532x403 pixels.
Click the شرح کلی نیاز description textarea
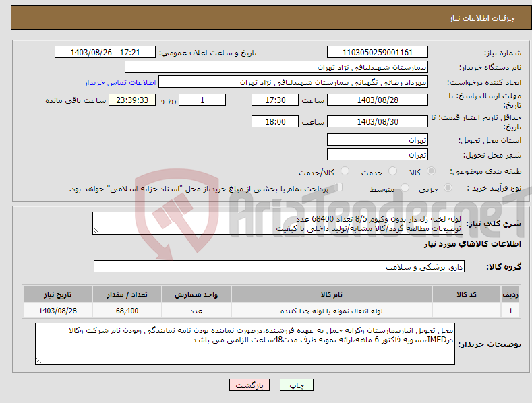(278, 223)
